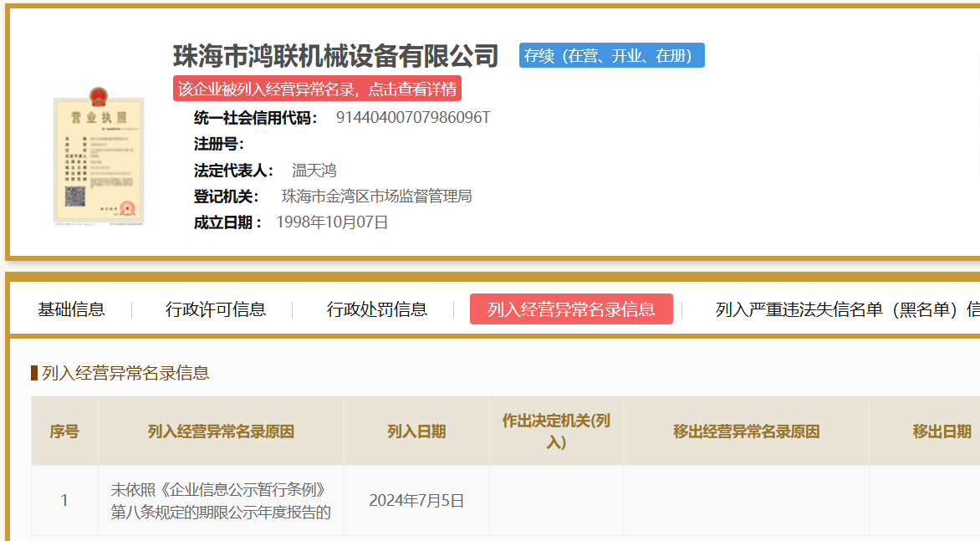Click the 作出决定机关(列入) column header
This screenshot has width=980, height=541.
(556, 431)
